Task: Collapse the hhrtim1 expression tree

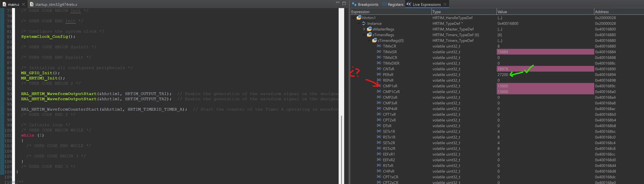Action: (x=354, y=18)
